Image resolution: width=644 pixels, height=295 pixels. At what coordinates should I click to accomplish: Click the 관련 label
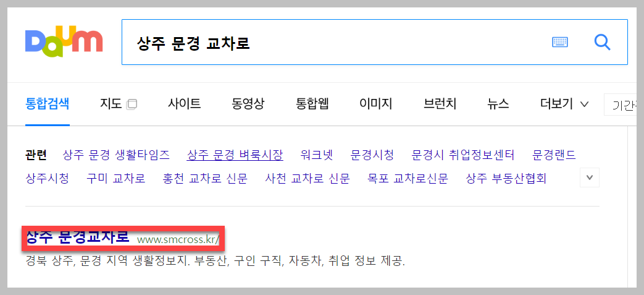36,155
